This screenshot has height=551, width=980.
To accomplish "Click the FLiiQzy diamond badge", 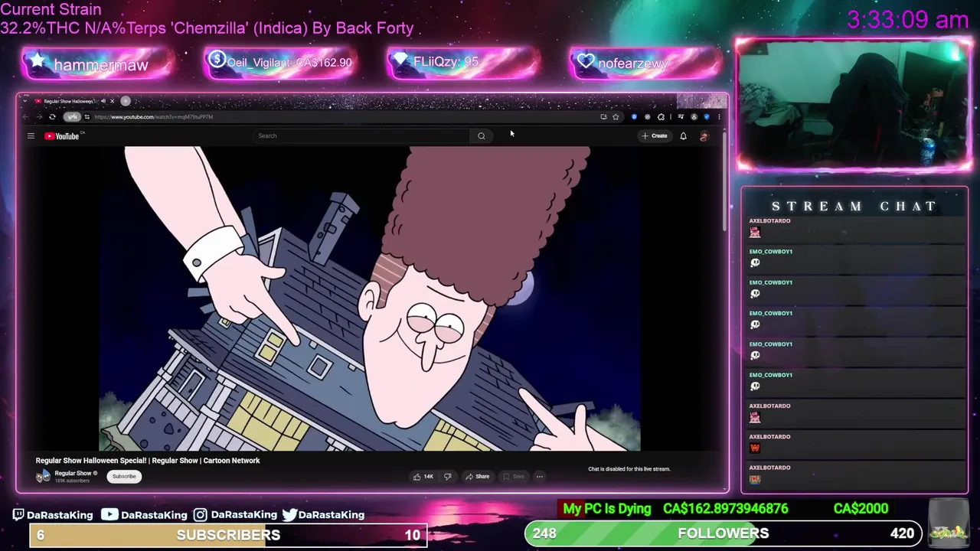I will pyautogui.click(x=463, y=63).
